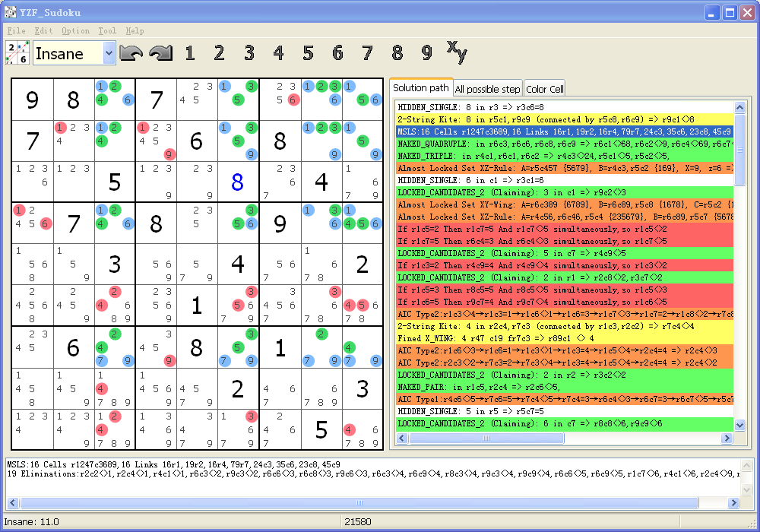Select the highlighted MSLS 16 Cells step
The height and width of the screenshot is (532, 760).
565,131
